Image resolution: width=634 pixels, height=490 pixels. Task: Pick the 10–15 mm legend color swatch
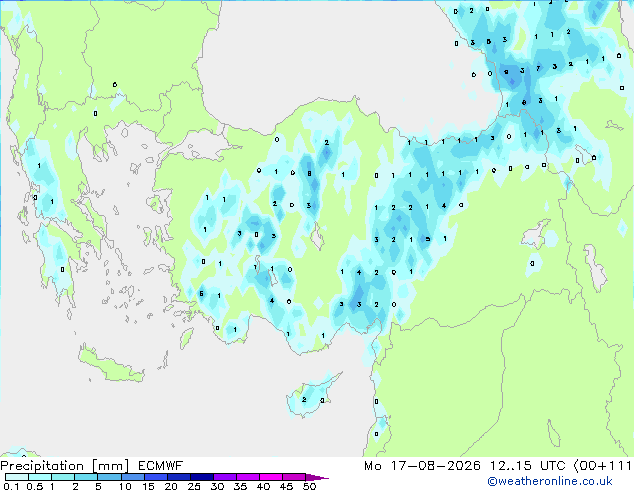(x=132, y=477)
